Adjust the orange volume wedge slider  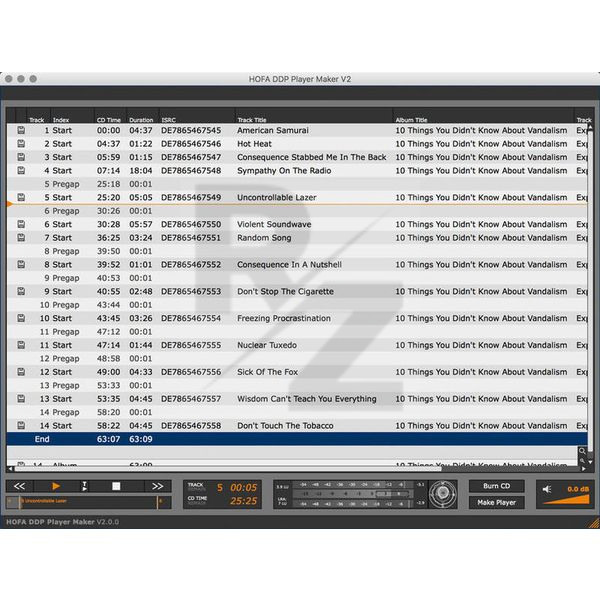(566, 500)
